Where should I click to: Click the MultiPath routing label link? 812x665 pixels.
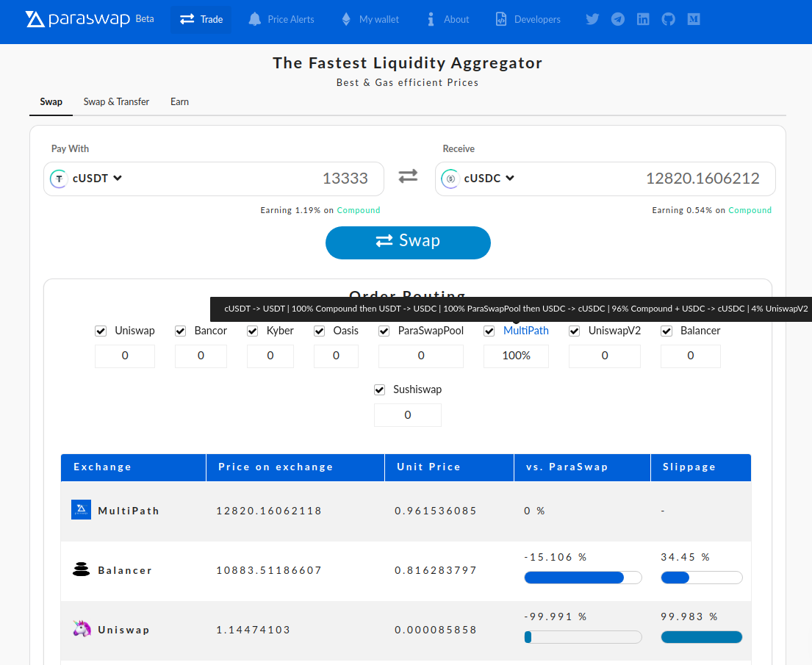click(525, 331)
